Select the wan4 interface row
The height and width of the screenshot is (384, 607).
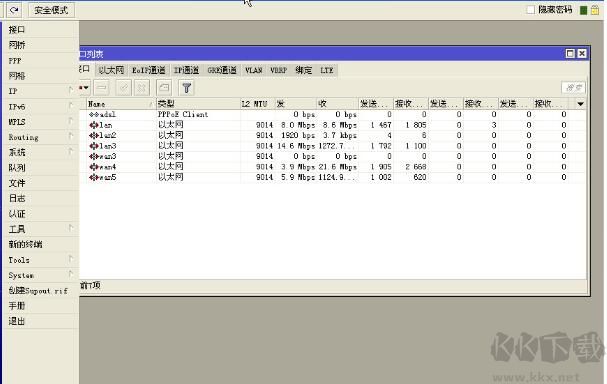pos(333,166)
